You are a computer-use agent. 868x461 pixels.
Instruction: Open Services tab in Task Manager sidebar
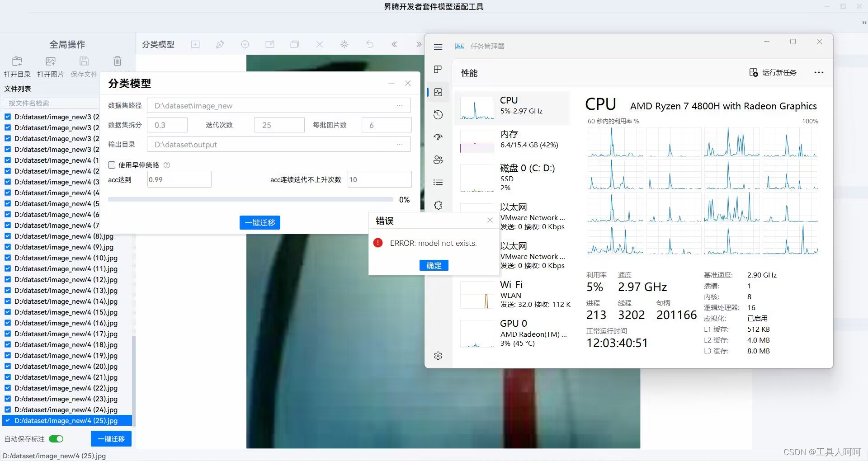[438, 205]
